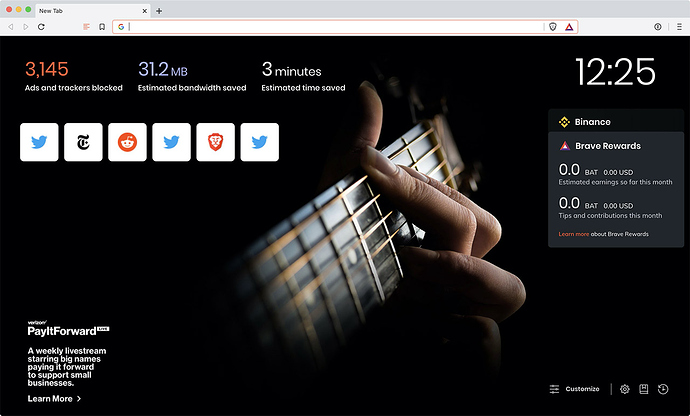Open the Brave Rewards BAT triangle icon in the address bar

click(569, 27)
